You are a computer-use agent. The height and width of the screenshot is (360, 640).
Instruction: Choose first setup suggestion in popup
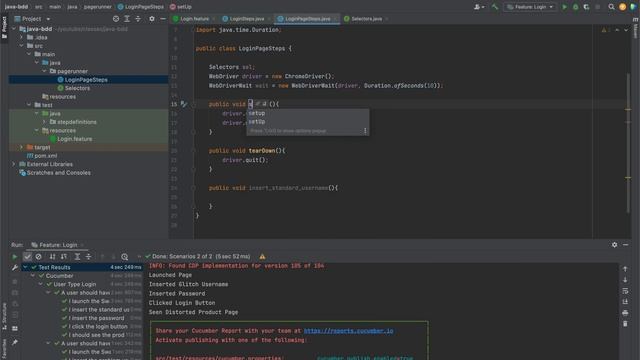click(308, 113)
